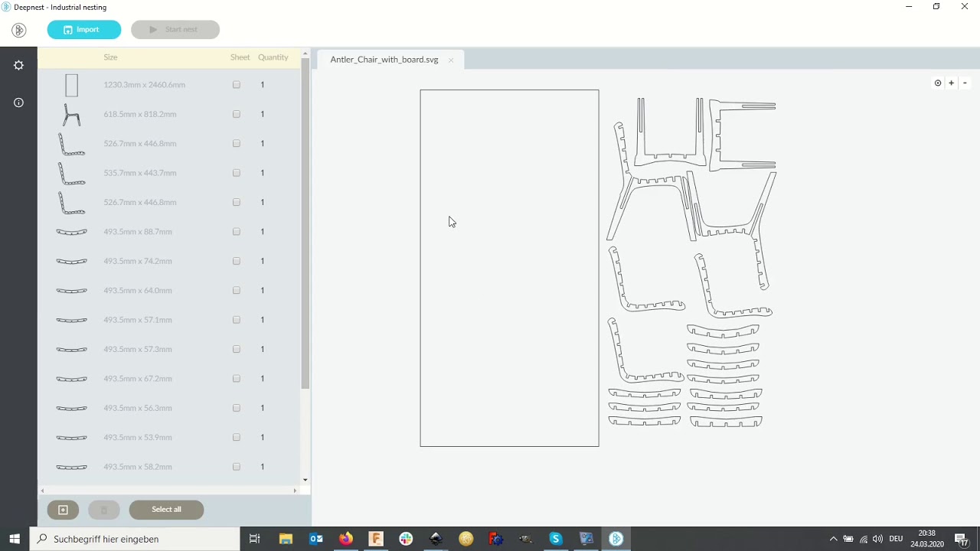Select the Antler_Chair_with_board.svg tab
This screenshot has height=551, width=980.
tap(384, 60)
